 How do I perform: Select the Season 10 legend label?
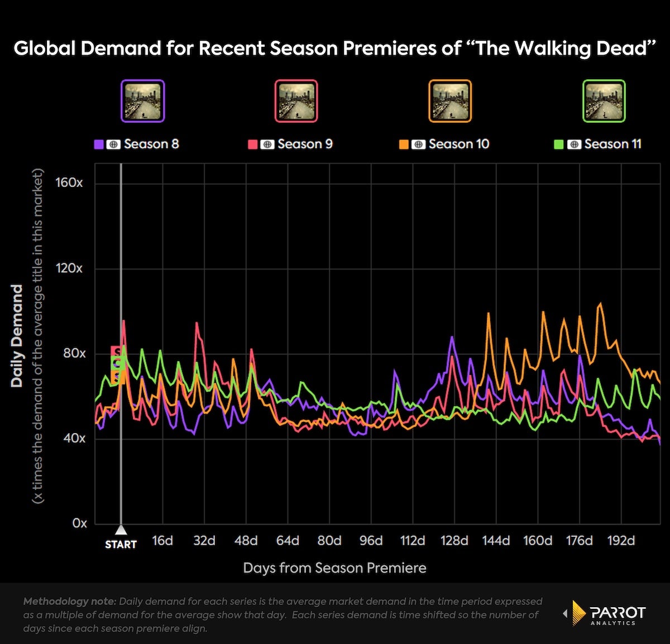pyautogui.click(x=459, y=143)
